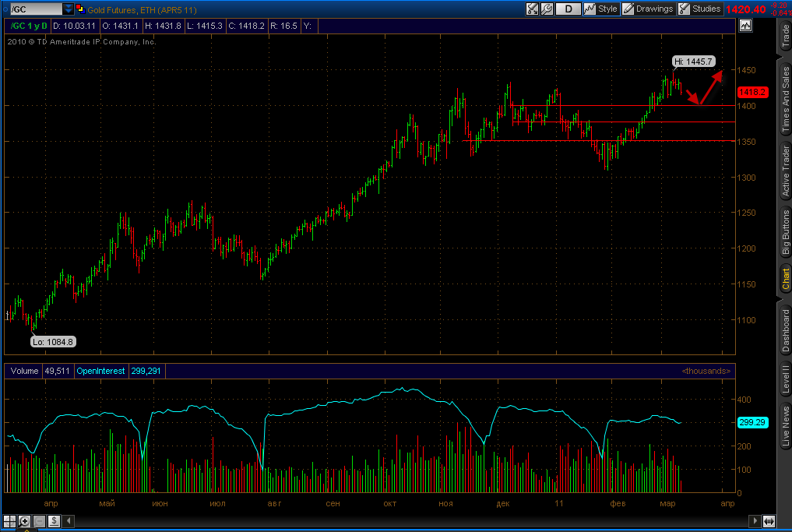Click the Style button's chart icon
Screen dimensions: 792x532
[590, 9]
